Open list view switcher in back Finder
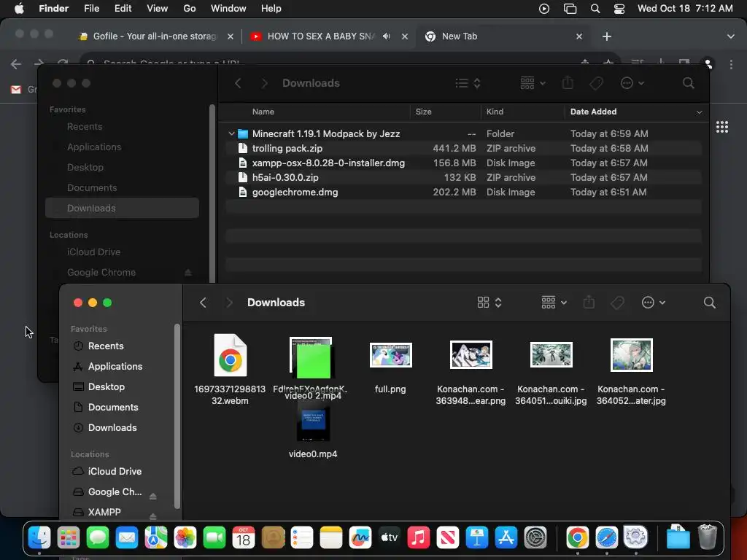The image size is (747, 560). point(468,83)
